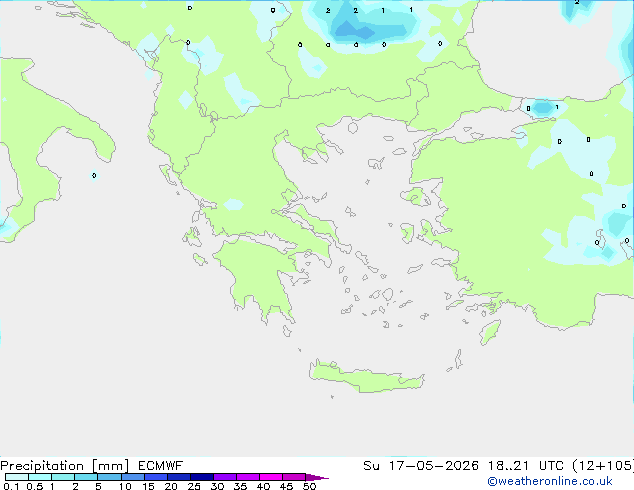This screenshot has width=634, height=490.
Task: Click the 45–50 mm legend color swatch
Action: point(294,477)
